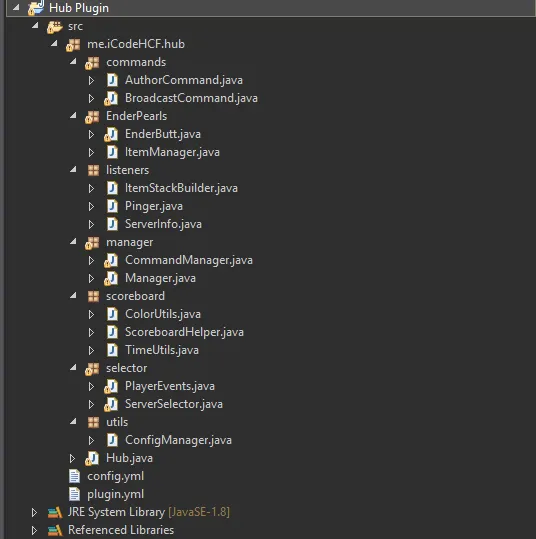Click the Hub Plugin project icon
The image size is (536, 539).
coord(36,8)
